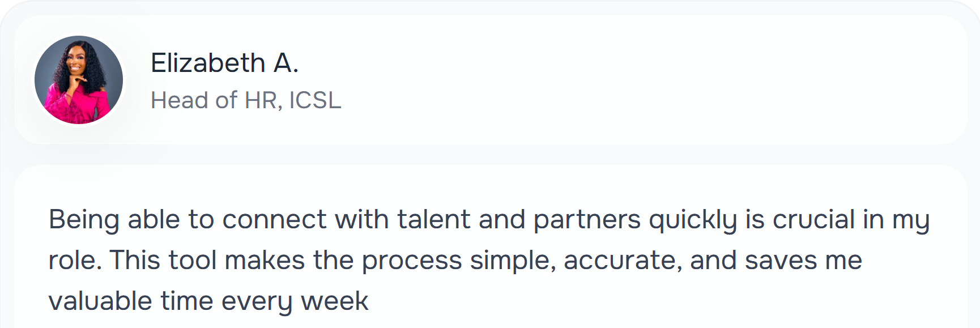Click the last line valuable time every week
The height and width of the screenshot is (328, 980).
[208, 301]
